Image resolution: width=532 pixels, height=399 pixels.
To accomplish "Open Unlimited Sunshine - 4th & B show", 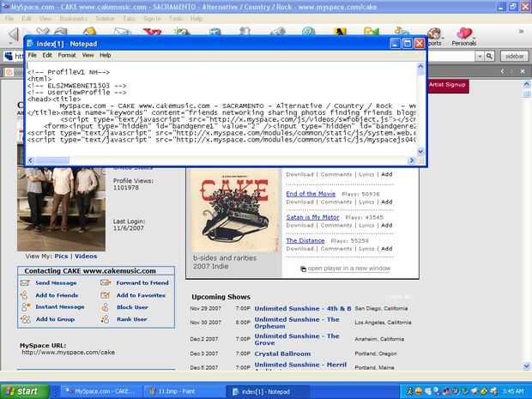I will click(x=303, y=308).
